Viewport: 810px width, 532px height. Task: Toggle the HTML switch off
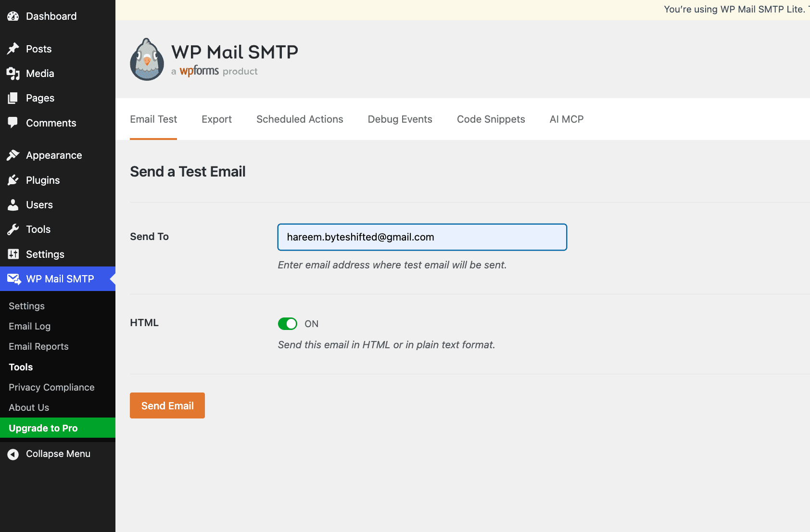[288, 324]
